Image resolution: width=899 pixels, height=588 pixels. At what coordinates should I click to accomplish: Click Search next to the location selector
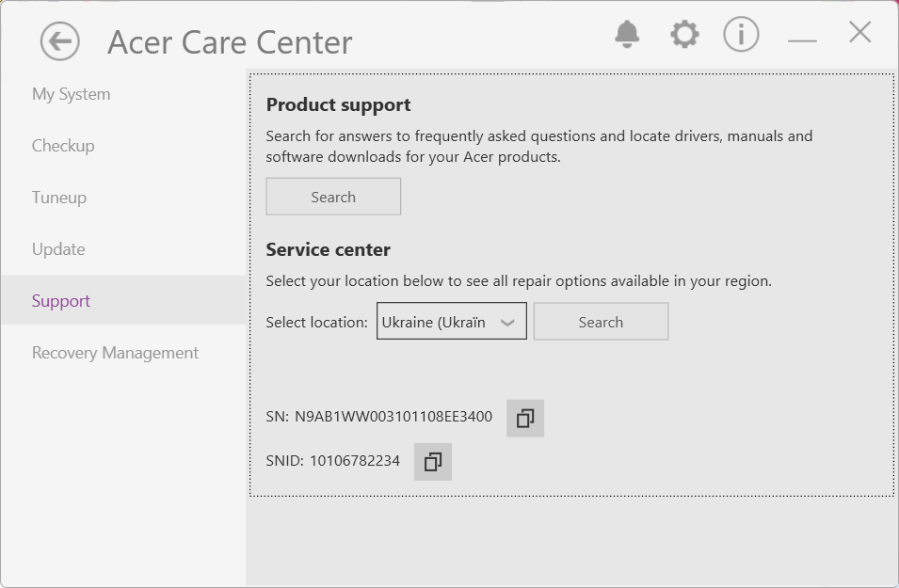point(601,322)
